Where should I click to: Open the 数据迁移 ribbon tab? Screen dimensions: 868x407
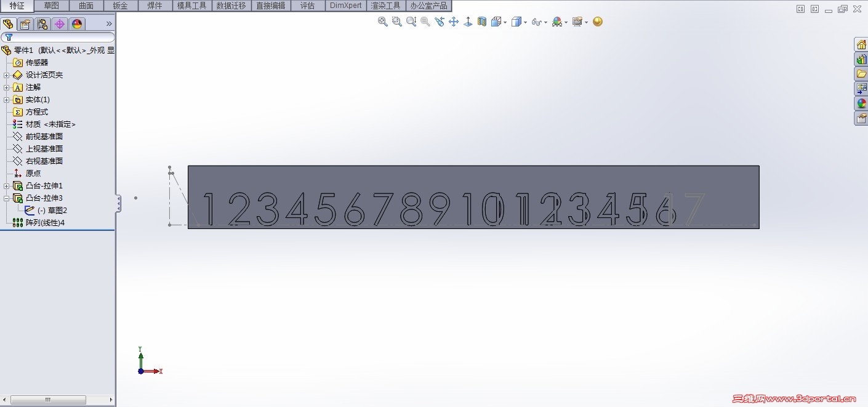(x=231, y=6)
